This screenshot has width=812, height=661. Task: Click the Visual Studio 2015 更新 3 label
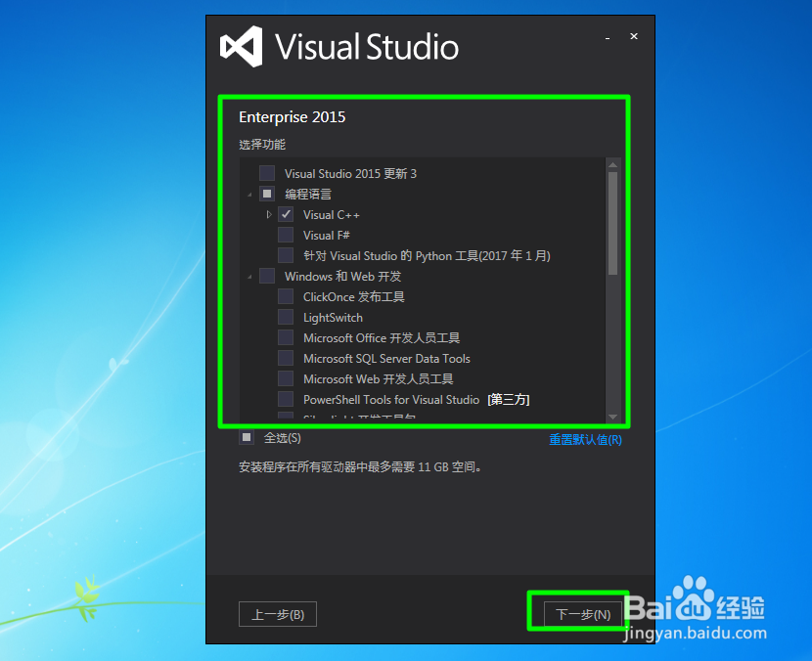[x=350, y=173]
